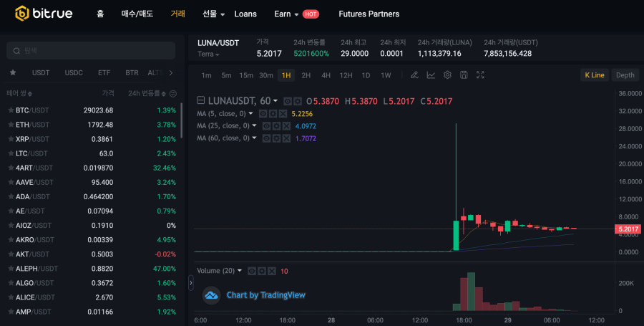The image size is (644, 326).
Task: Open the chart indicators tool
Action: (431, 75)
